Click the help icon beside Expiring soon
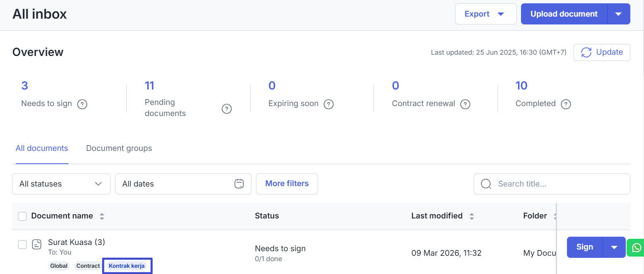The width and height of the screenshot is (644, 274). (x=328, y=104)
